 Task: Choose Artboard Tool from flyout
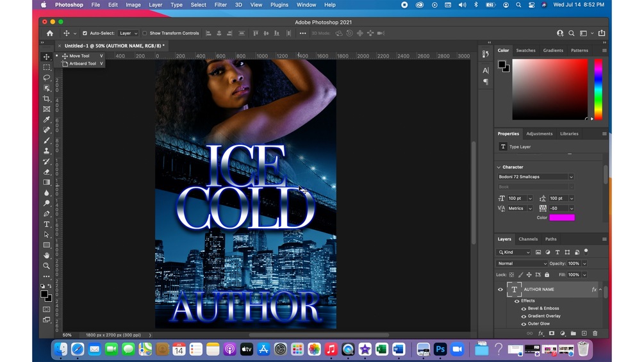tap(83, 63)
